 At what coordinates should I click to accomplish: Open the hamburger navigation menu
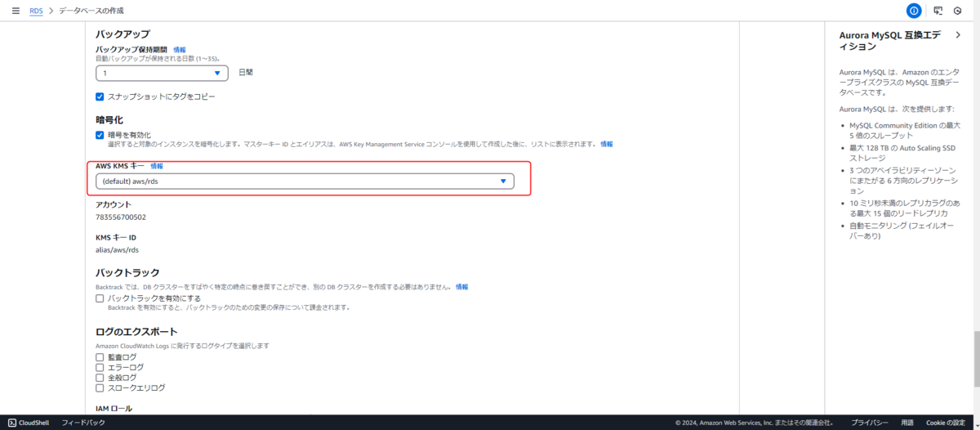(x=16, y=11)
